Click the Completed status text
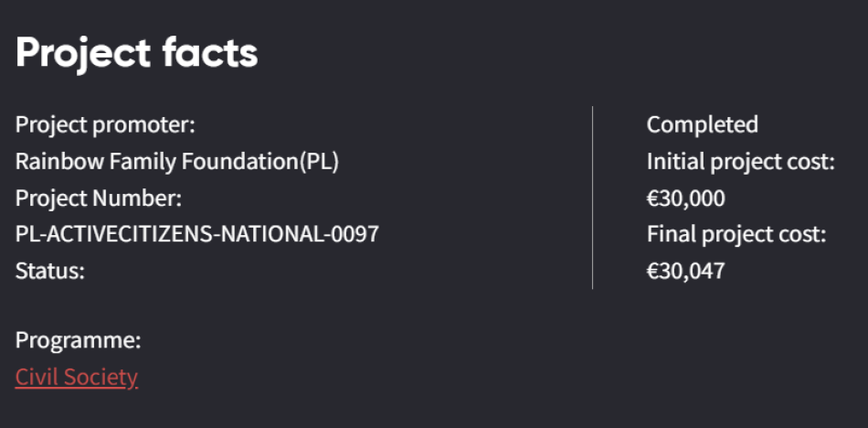Screen dimensions: 868x428 click(x=702, y=124)
